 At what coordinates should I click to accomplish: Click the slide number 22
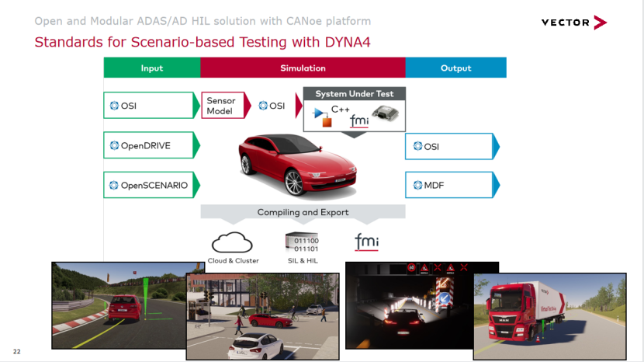[17, 351]
